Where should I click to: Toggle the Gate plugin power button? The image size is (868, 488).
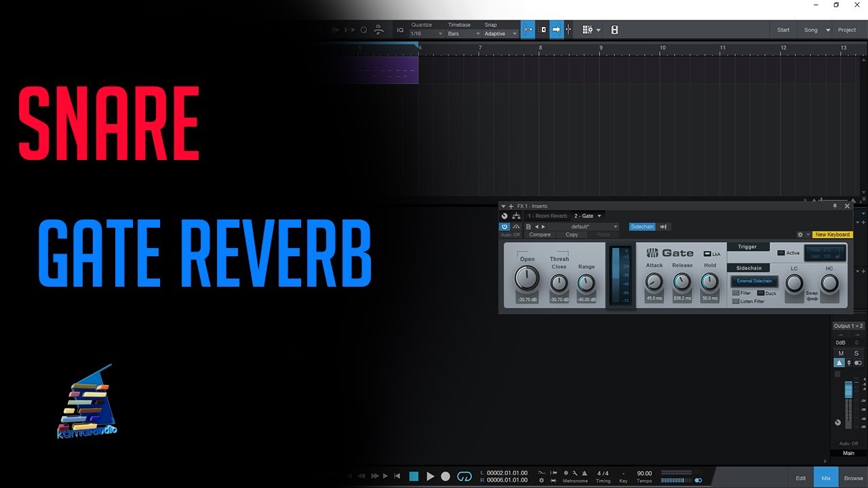click(505, 226)
